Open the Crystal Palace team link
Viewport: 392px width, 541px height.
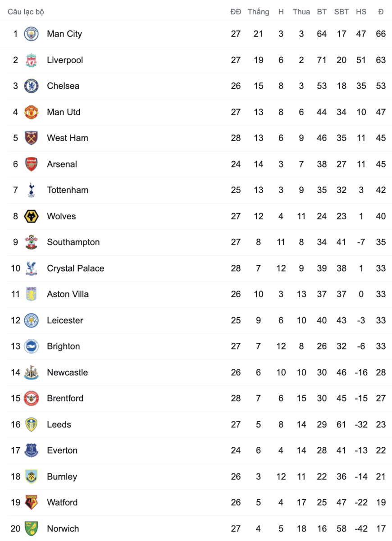point(76,268)
